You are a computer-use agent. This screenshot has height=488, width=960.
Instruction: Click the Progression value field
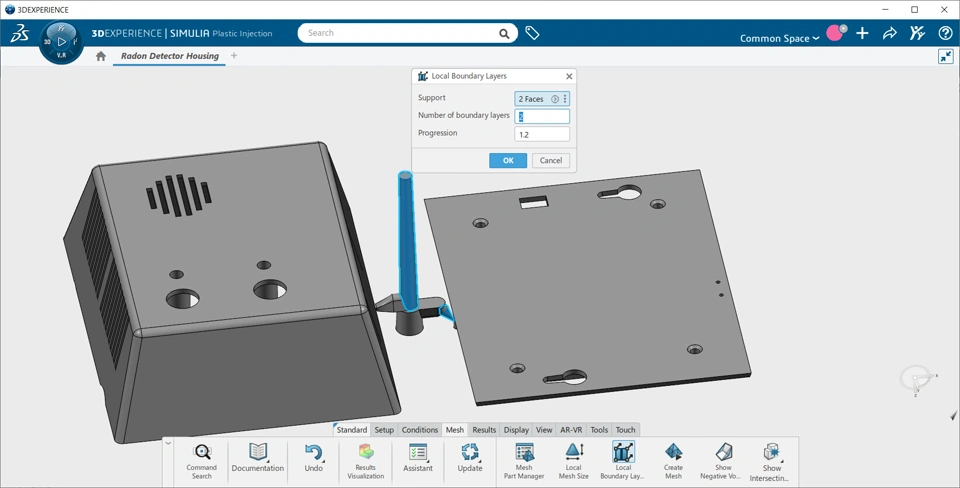click(542, 134)
